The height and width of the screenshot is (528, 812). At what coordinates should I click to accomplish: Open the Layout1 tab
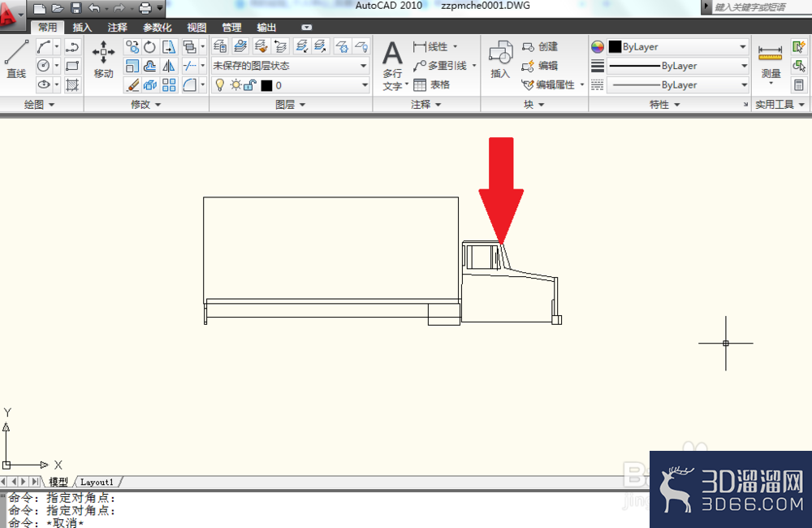click(x=97, y=482)
